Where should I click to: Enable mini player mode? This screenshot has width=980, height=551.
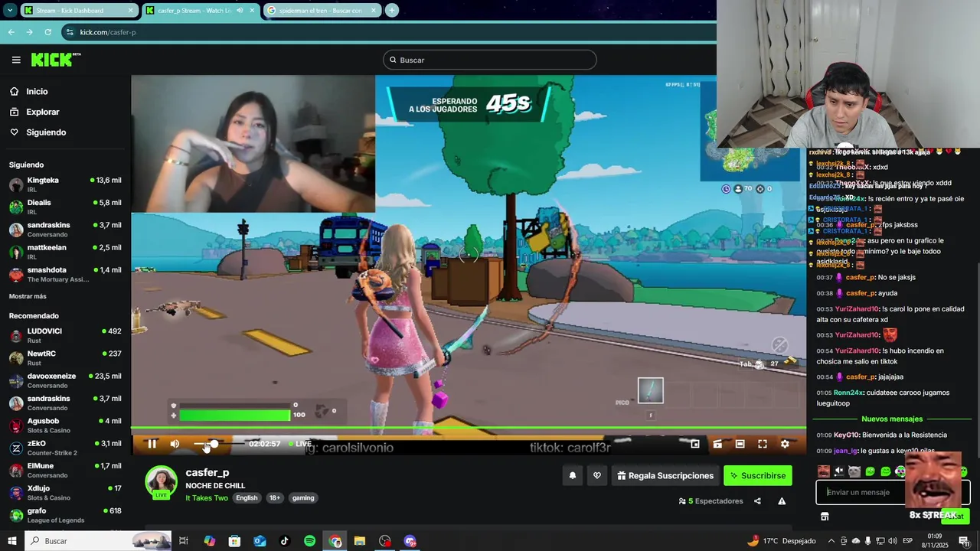(695, 444)
